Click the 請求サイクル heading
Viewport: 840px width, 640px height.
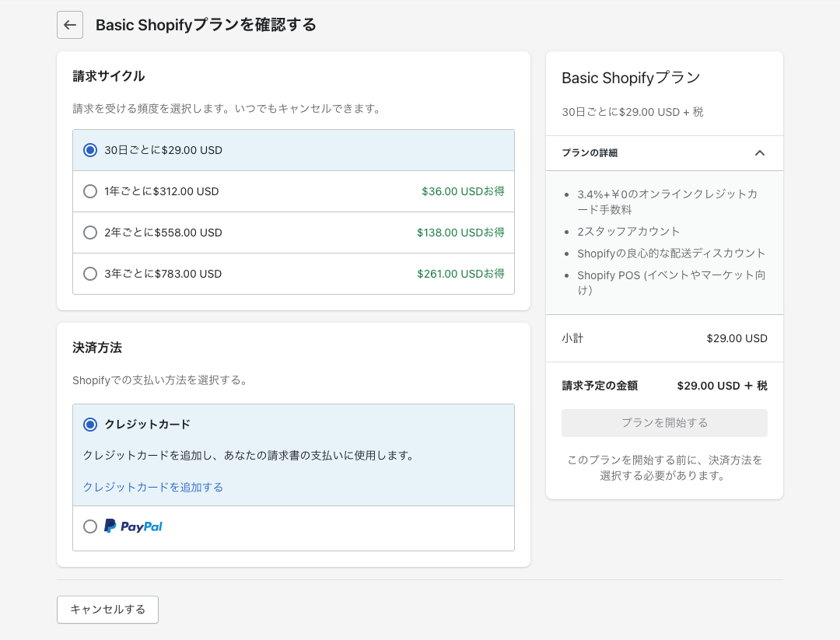[109, 76]
